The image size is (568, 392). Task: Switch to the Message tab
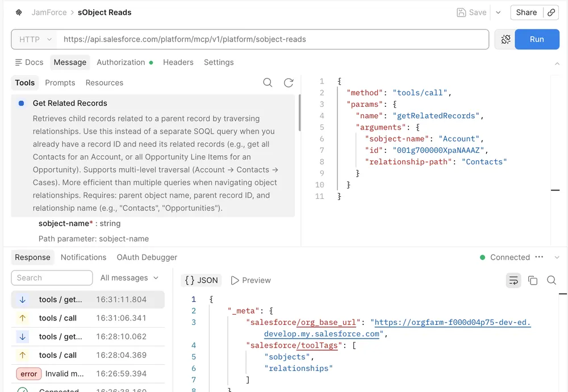click(70, 62)
